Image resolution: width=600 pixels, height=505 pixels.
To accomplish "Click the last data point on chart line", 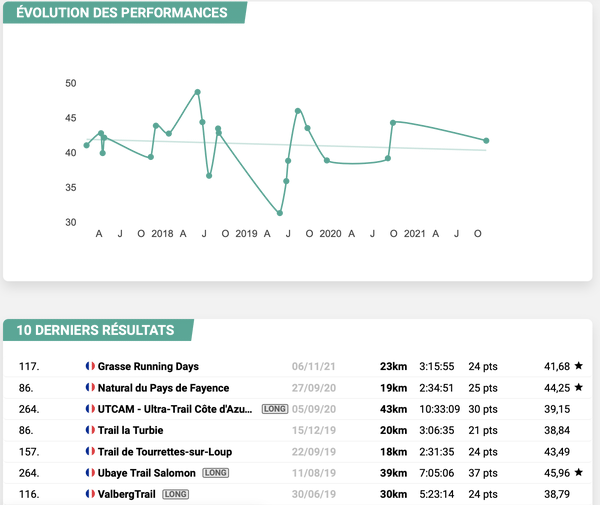I will (x=486, y=141).
